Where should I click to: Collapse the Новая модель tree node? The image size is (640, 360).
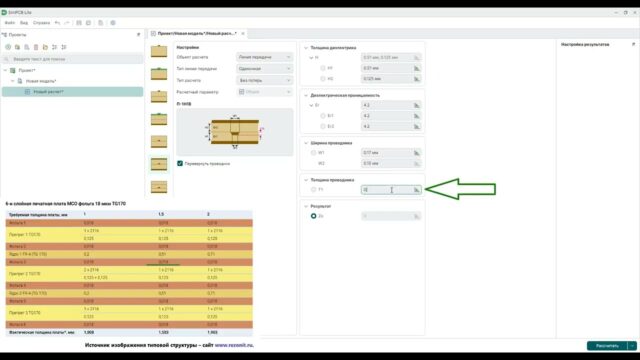(x=13, y=81)
